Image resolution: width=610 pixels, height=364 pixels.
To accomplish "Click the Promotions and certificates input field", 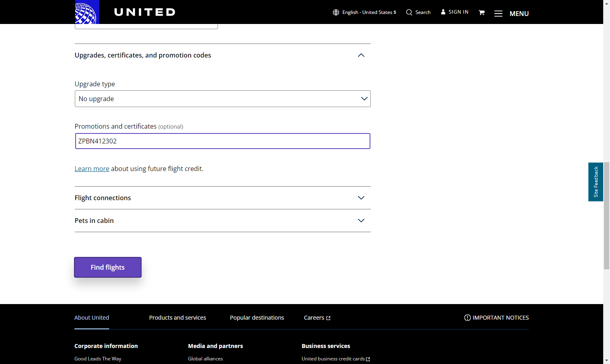I will [223, 141].
